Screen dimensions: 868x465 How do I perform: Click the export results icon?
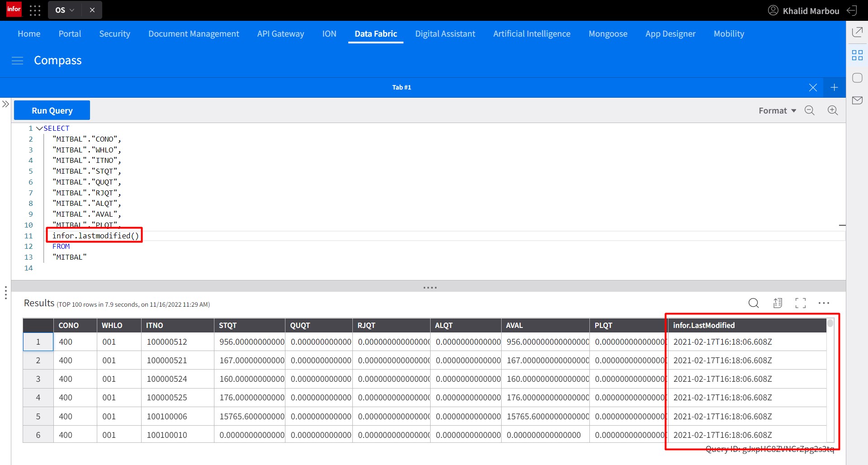(778, 303)
